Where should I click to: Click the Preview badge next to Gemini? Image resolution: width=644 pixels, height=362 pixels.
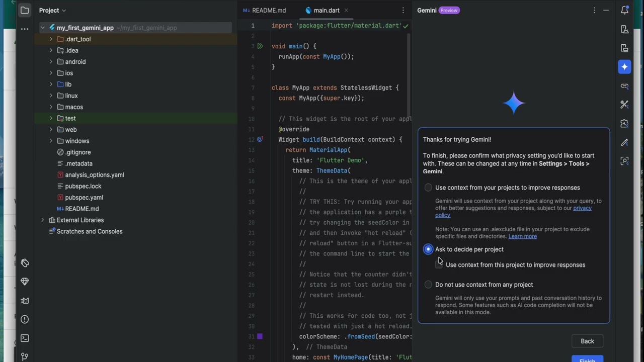(449, 10)
